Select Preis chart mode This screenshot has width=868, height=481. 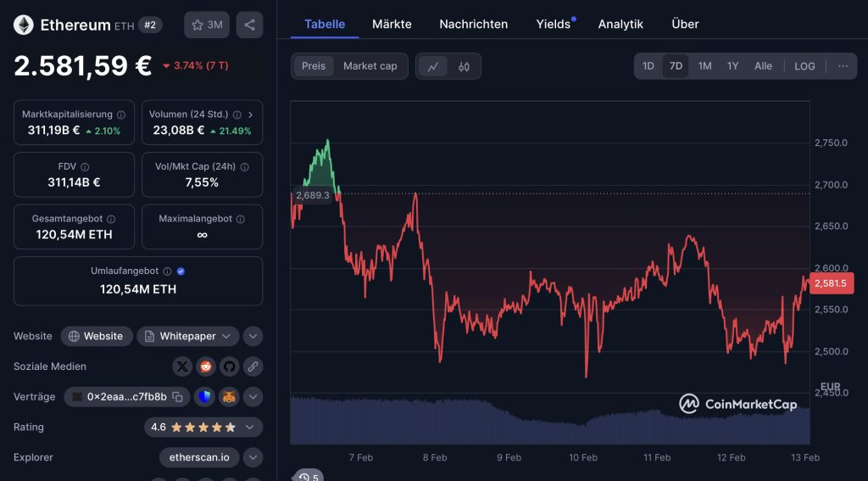[314, 66]
